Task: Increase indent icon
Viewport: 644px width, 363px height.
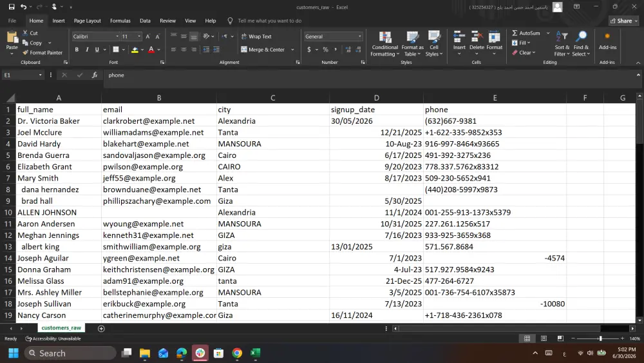Action: [x=216, y=50]
